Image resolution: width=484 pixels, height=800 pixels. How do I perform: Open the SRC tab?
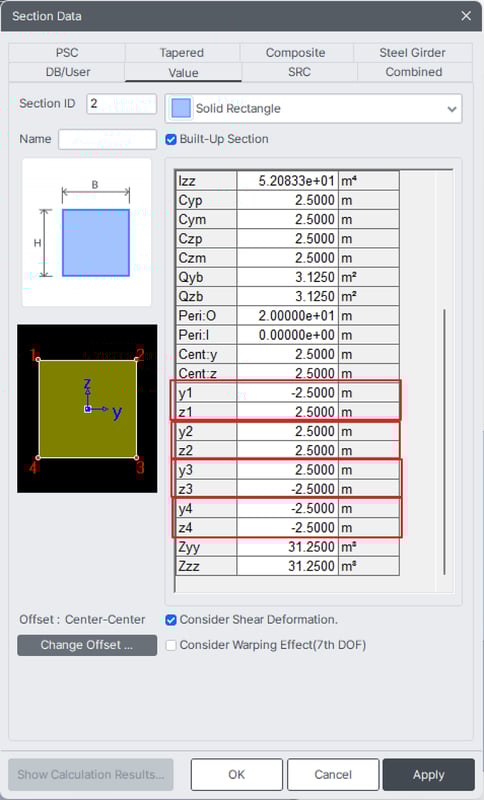(299, 72)
